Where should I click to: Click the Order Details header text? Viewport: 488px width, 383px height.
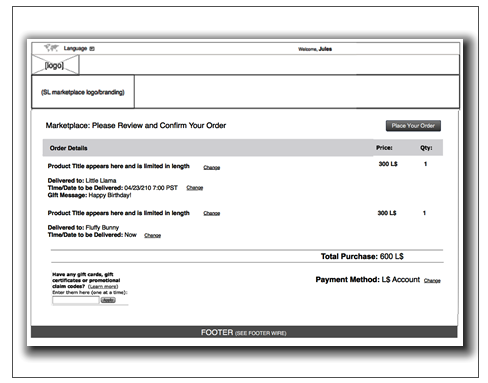69,148
